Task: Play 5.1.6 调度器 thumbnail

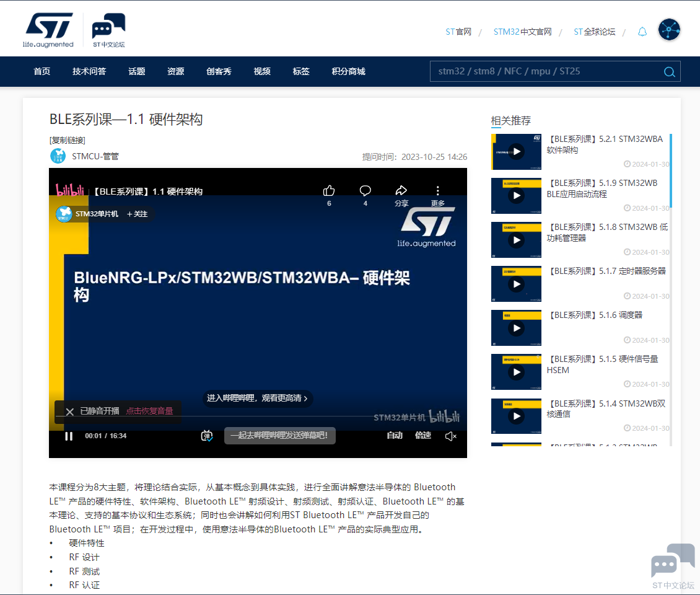Action: click(516, 328)
